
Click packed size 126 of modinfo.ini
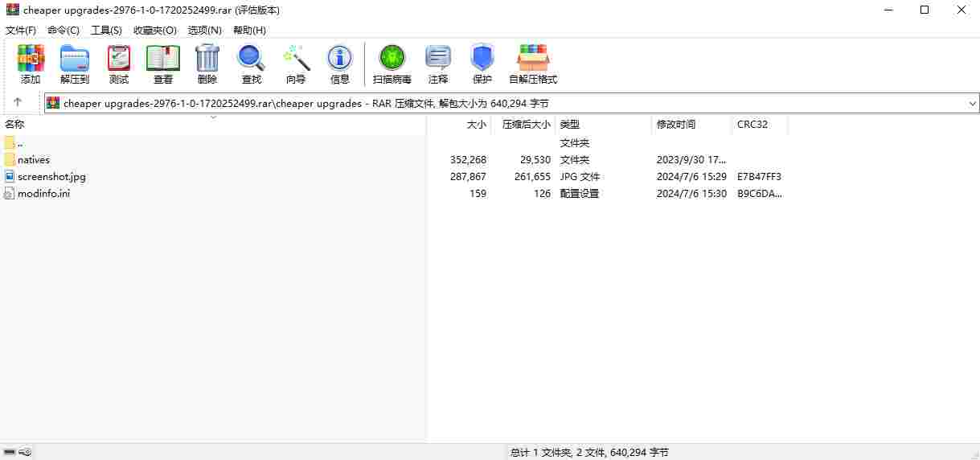[543, 193]
